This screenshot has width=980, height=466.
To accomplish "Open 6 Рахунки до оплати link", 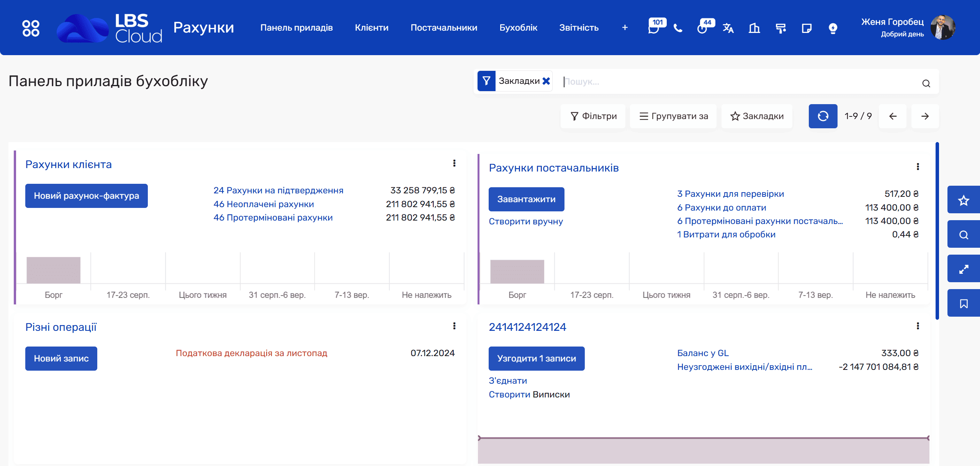I will (722, 208).
